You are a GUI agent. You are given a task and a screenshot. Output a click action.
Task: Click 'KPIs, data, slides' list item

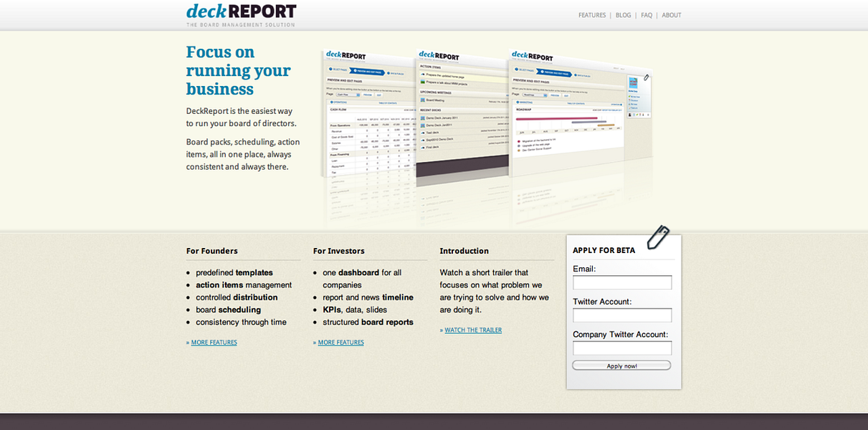click(x=354, y=310)
